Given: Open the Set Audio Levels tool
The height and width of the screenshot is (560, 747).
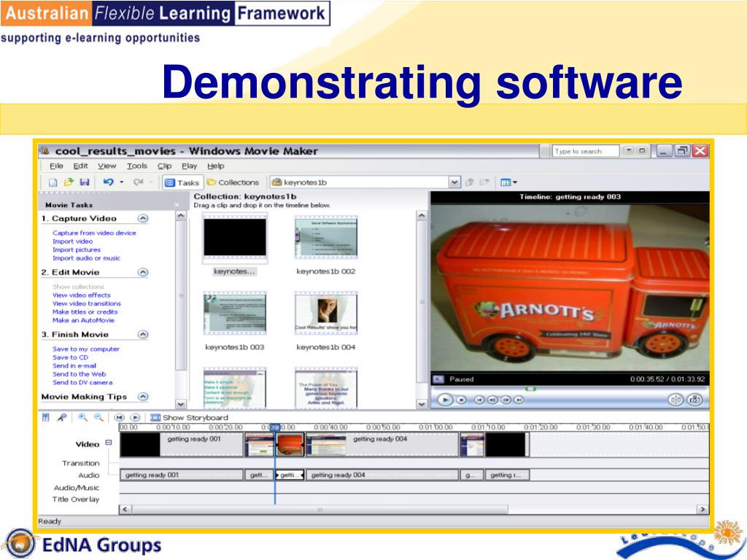Looking at the screenshot, I should pyautogui.click(x=46, y=418).
